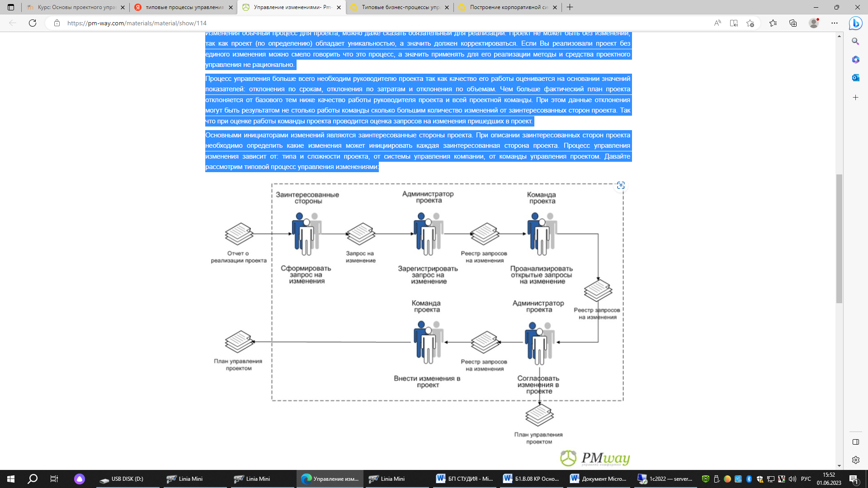This screenshot has height=488, width=868.
Task: Open the Windows Start menu
Action: coord(11,479)
